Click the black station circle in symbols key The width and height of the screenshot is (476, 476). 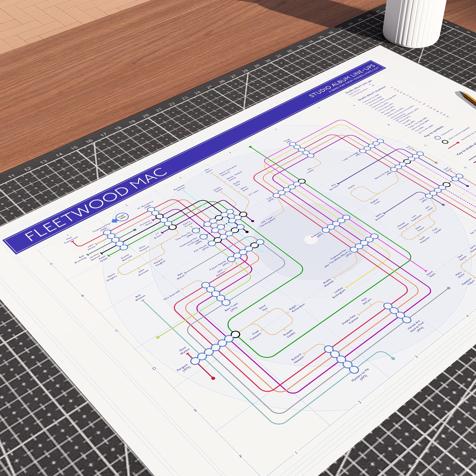[445, 142]
